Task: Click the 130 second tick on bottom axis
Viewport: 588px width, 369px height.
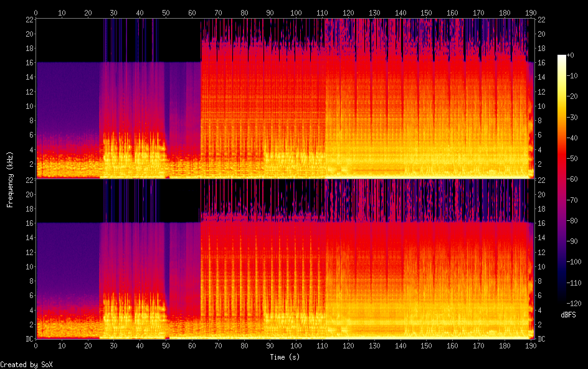Action: 374,345
